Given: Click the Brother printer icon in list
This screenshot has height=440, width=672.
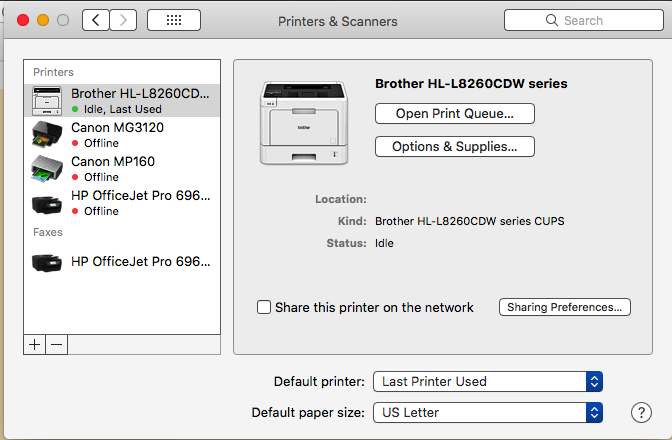Looking at the screenshot, I should [47, 101].
